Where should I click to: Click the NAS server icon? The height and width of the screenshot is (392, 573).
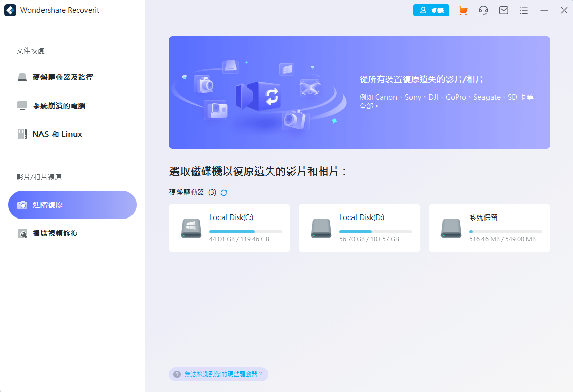click(22, 134)
